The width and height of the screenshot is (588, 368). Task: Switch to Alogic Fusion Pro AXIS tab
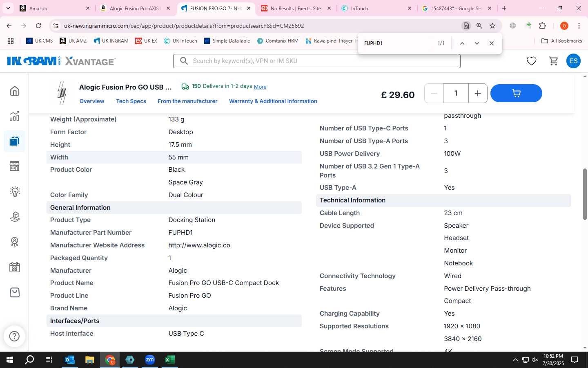click(135, 8)
